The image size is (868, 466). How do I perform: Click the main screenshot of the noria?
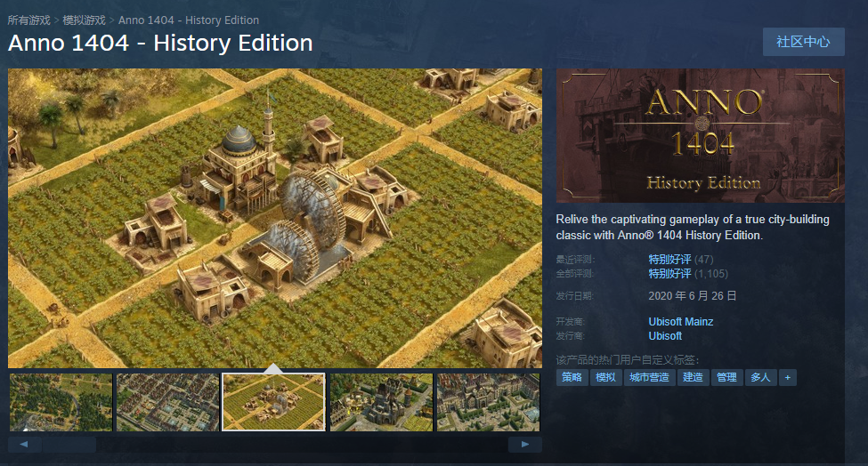(275, 219)
